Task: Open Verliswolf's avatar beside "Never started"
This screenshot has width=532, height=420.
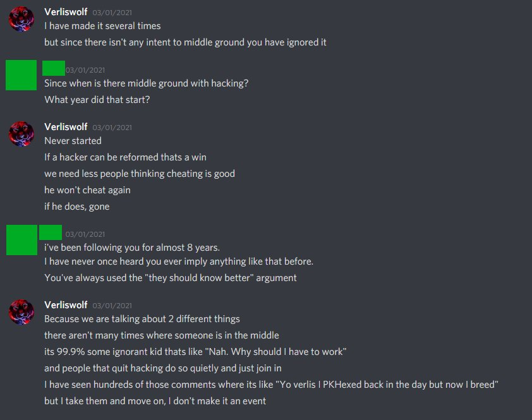Action: 21,134
